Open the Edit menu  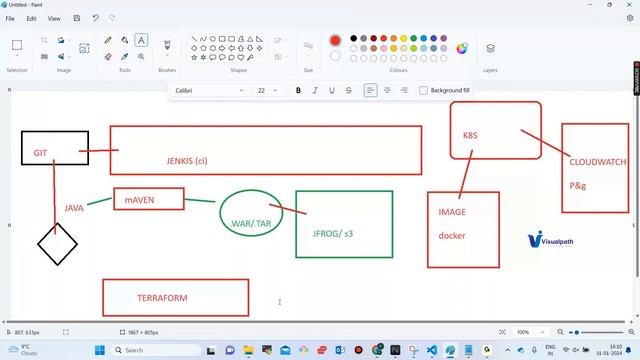coord(31,18)
